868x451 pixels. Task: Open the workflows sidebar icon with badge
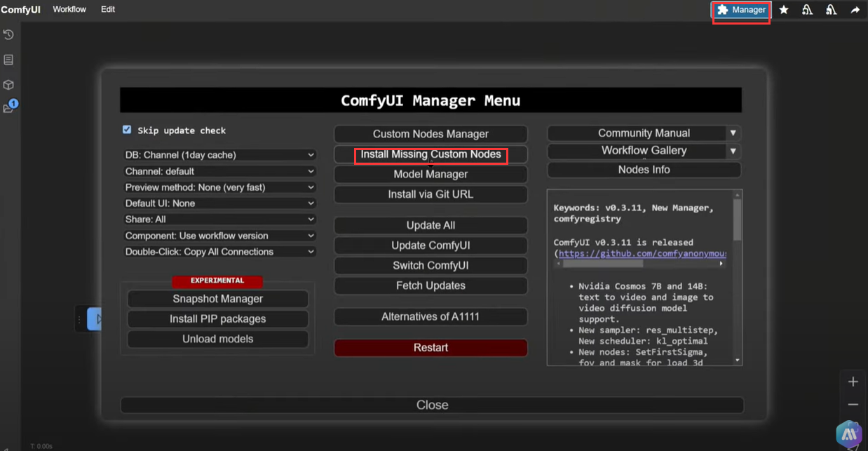[9, 107]
